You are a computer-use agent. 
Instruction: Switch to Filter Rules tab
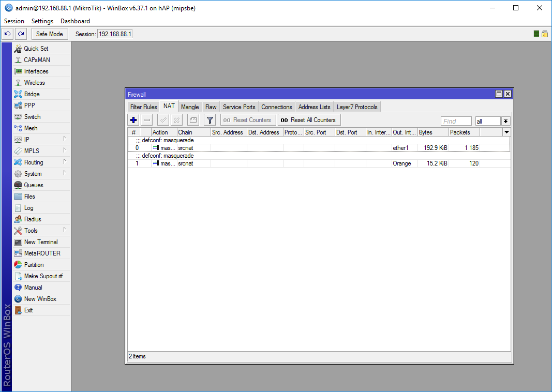[143, 107]
